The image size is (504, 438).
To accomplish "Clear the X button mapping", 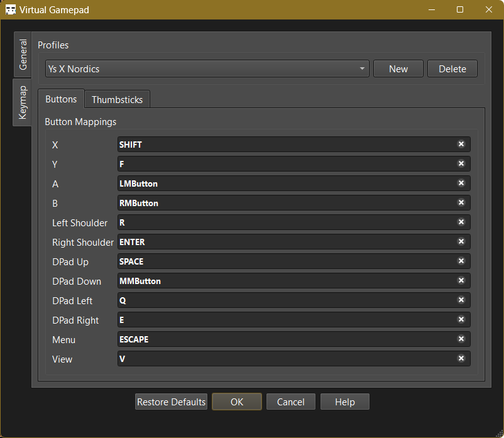I will tap(461, 144).
